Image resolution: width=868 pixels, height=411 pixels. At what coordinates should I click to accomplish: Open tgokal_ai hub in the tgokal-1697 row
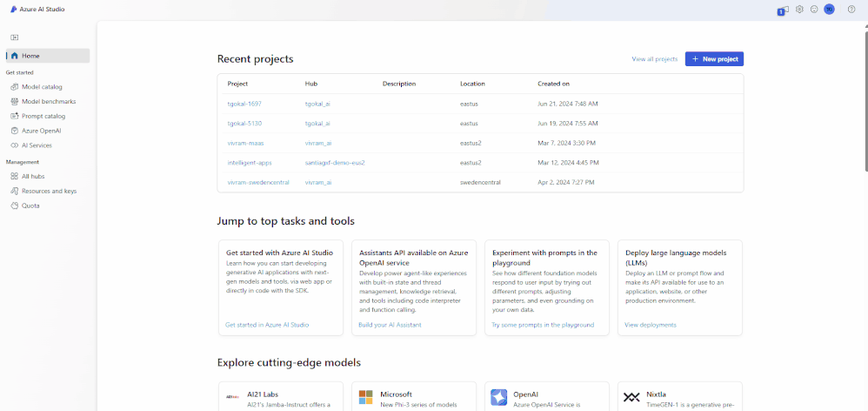pyautogui.click(x=317, y=104)
